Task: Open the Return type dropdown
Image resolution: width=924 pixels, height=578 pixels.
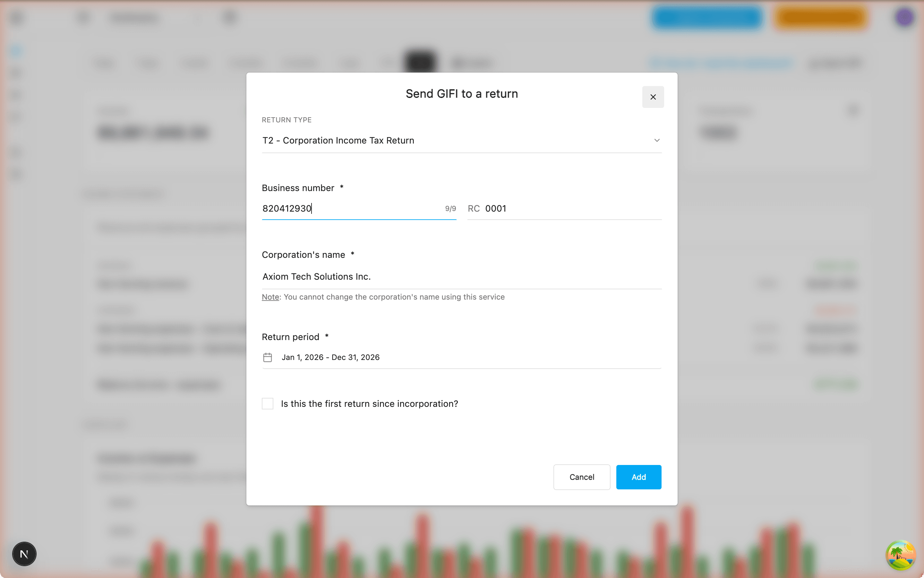Action: point(462,140)
